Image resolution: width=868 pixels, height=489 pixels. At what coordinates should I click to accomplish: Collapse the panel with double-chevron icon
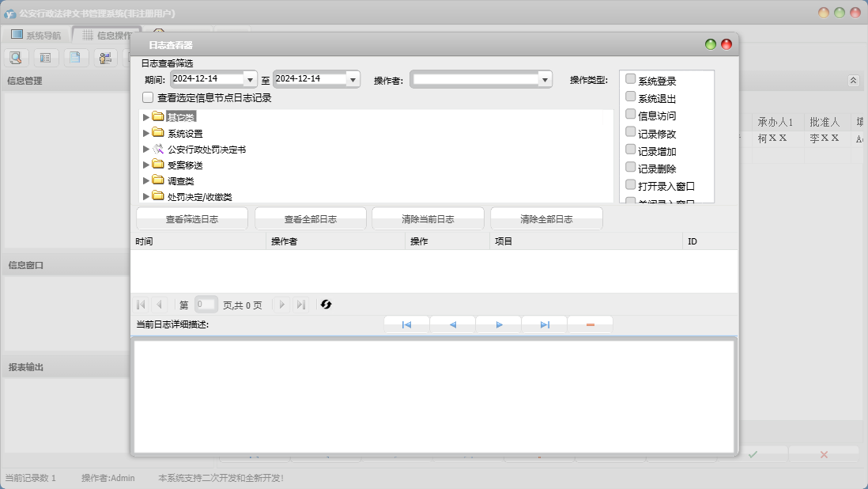[853, 80]
